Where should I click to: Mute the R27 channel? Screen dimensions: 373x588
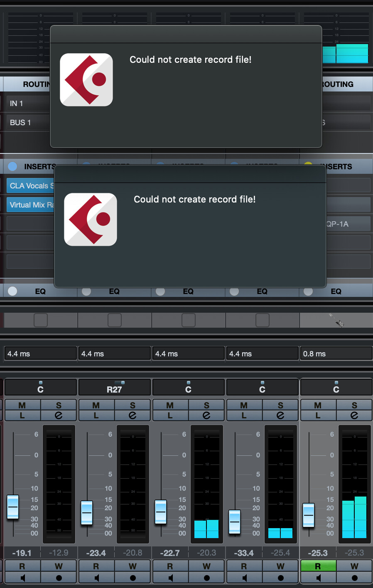click(x=96, y=405)
